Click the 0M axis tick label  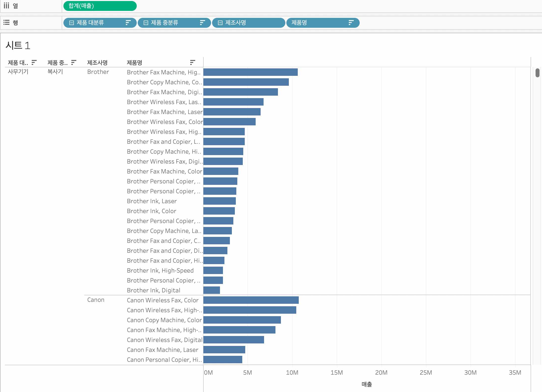coord(208,372)
